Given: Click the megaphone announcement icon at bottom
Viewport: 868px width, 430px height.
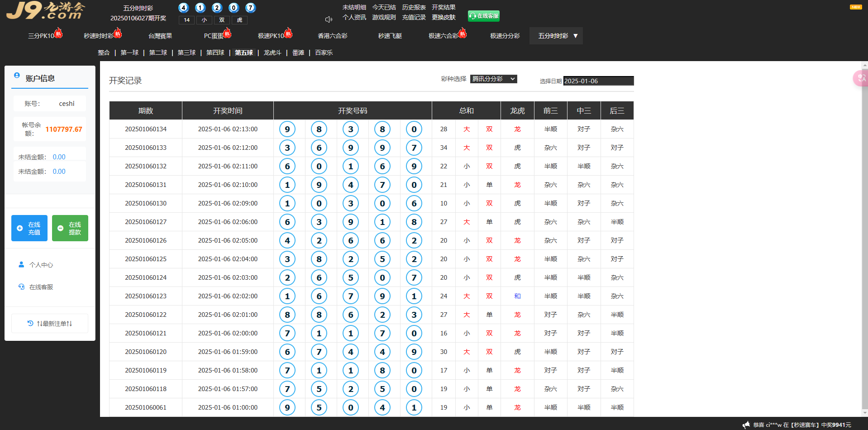Looking at the screenshot, I should click(746, 425).
